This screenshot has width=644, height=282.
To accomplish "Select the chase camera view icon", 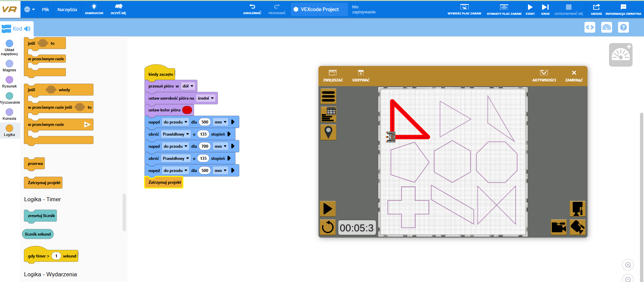I will (x=559, y=227).
